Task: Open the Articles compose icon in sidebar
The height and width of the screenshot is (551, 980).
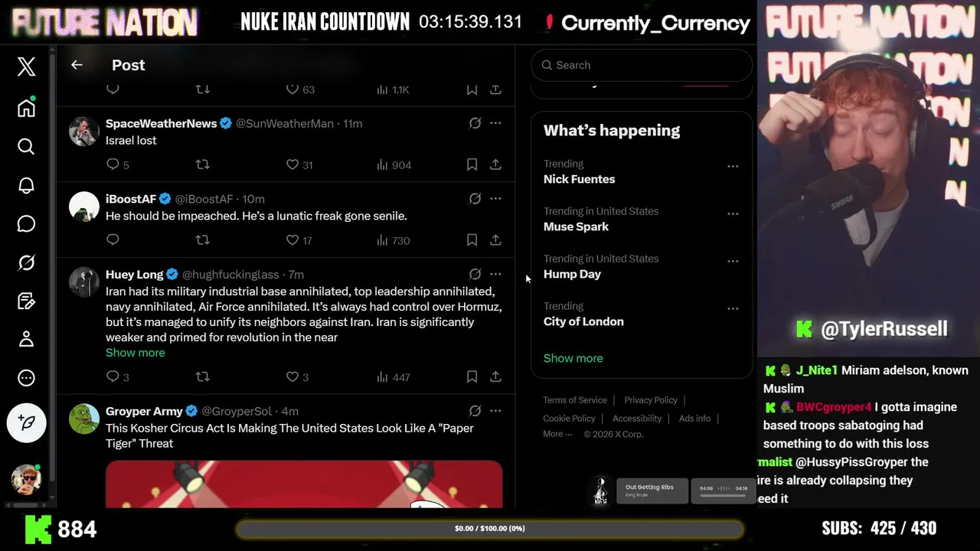Action: [x=26, y=301]
